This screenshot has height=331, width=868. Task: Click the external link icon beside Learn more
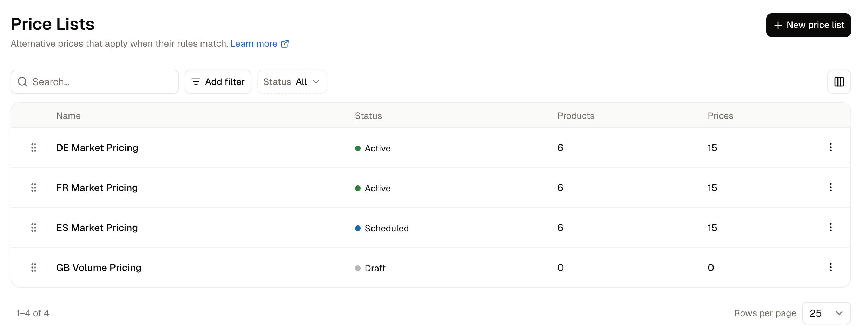285,44
